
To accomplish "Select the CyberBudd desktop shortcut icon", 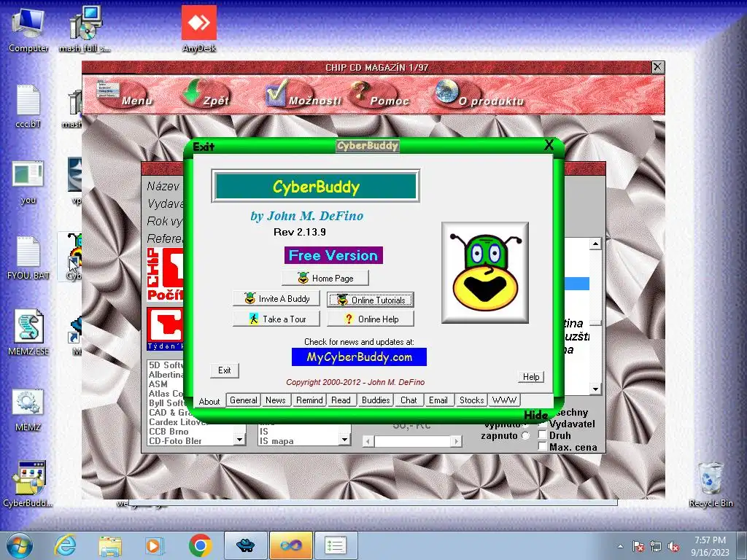I will pyautogui.click(x=28, y=484).
